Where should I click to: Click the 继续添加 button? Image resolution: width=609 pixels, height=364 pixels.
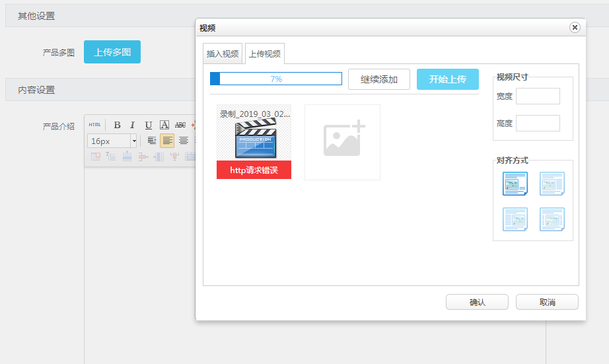(x=379, y=79)
